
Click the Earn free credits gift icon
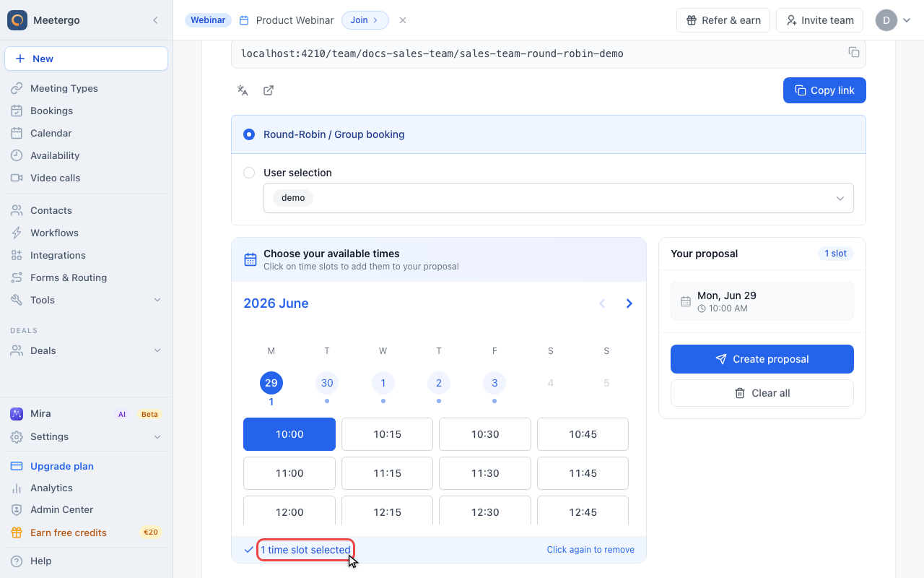17,532
